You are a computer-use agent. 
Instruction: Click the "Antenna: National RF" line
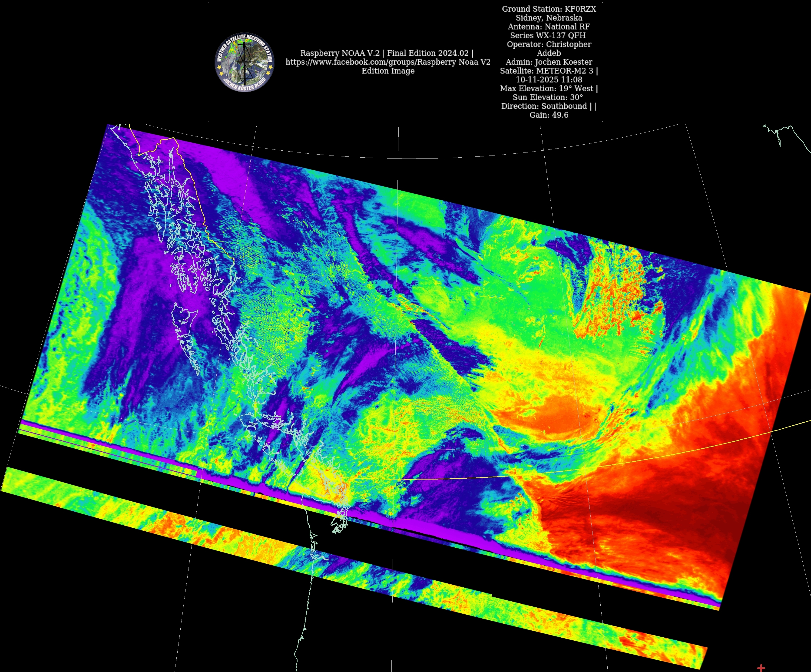(x=549, y=27)
